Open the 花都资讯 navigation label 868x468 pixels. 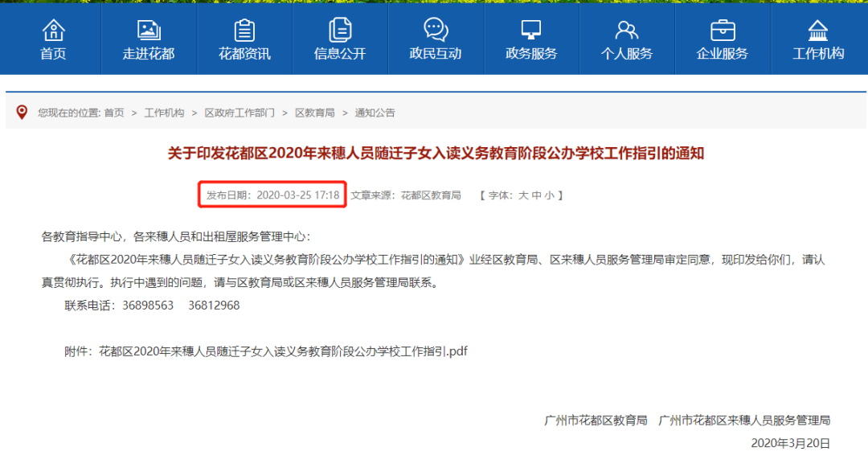tap(244, 54)
